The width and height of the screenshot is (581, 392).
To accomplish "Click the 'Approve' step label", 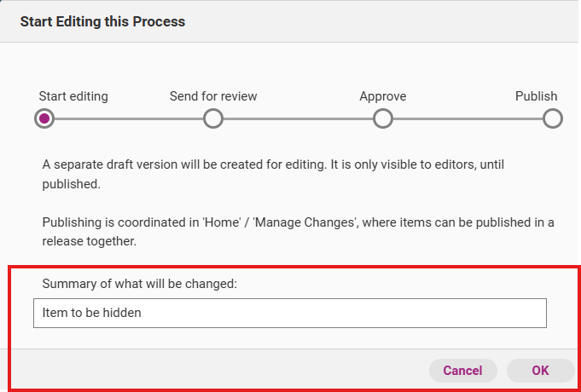I will tap(383, 96).
